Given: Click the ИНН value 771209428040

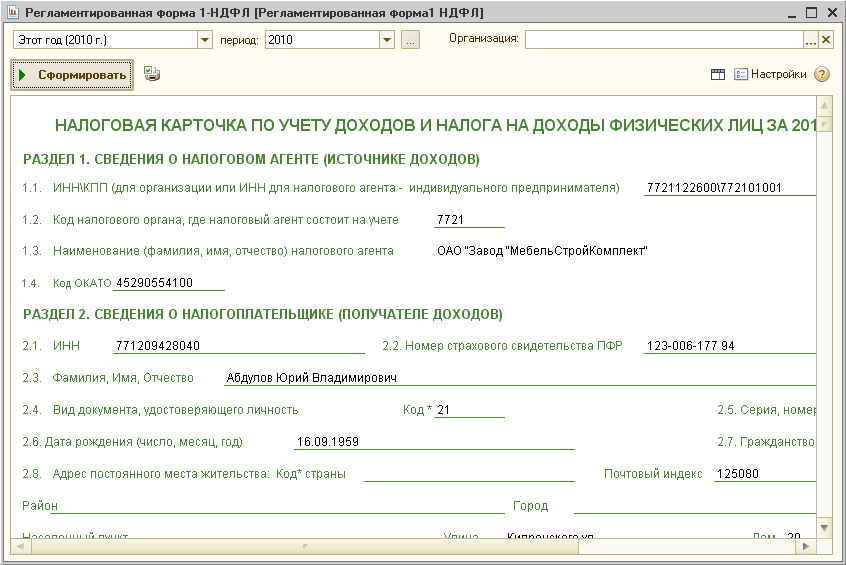Looking at the screenshot, I should (158, 346).
